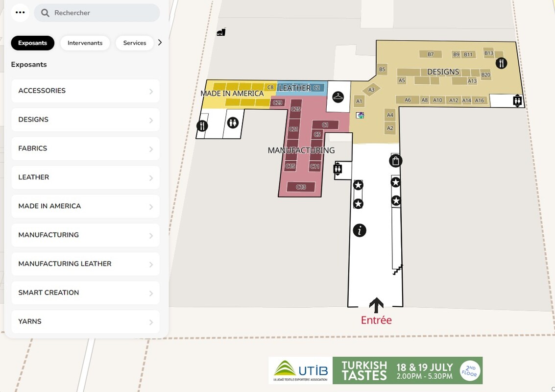Select the restroom icon near Made in America
Viewport: 555px width, 392px height.
(x=233, y=122)
